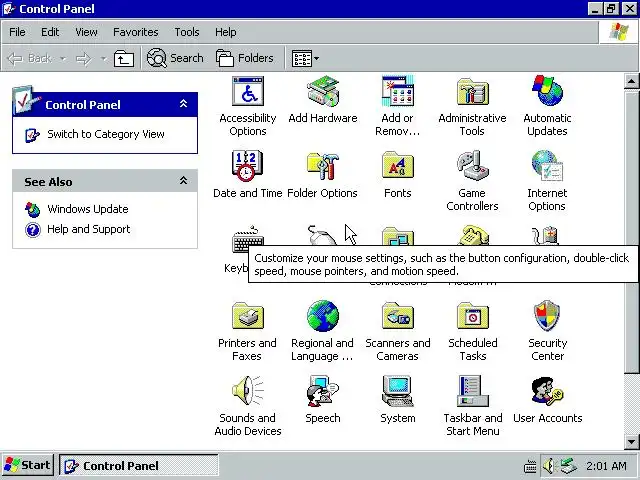Toggle the Folders pane button

pos(244,58)
